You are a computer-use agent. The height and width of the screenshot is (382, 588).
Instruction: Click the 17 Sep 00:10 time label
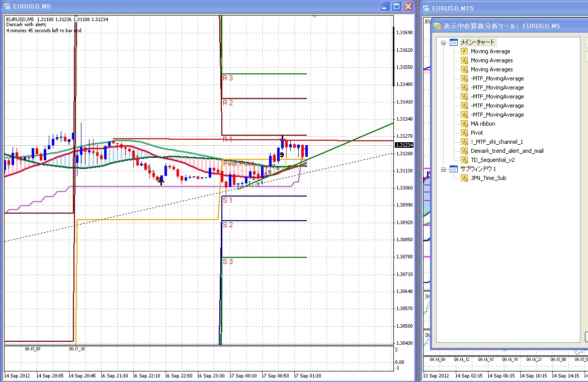click(x=243, y=375)
